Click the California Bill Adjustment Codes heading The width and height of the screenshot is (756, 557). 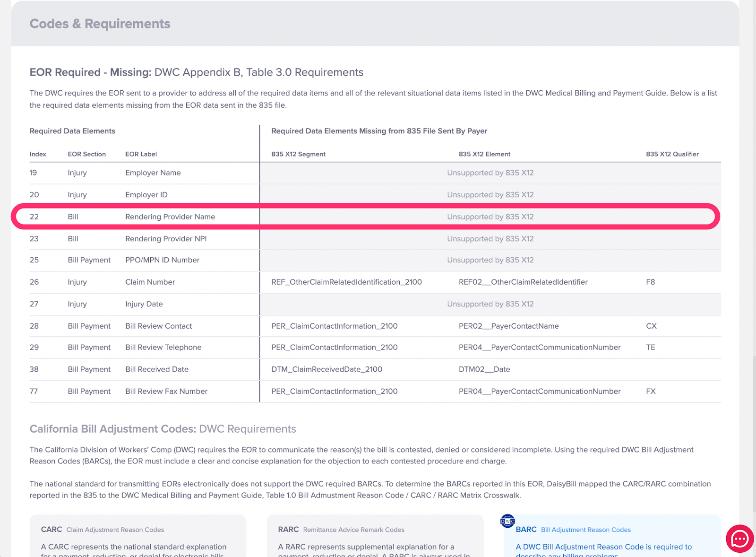click(163, 429)
